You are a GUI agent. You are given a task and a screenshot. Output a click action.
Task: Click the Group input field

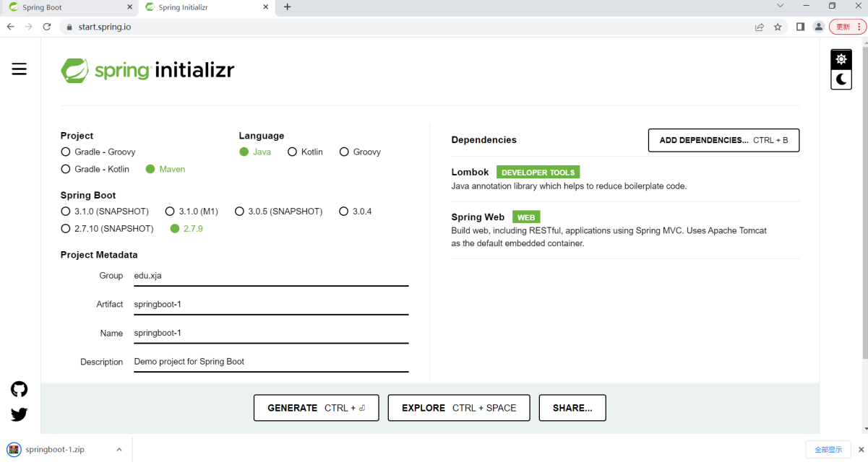[x=271, y=276]
